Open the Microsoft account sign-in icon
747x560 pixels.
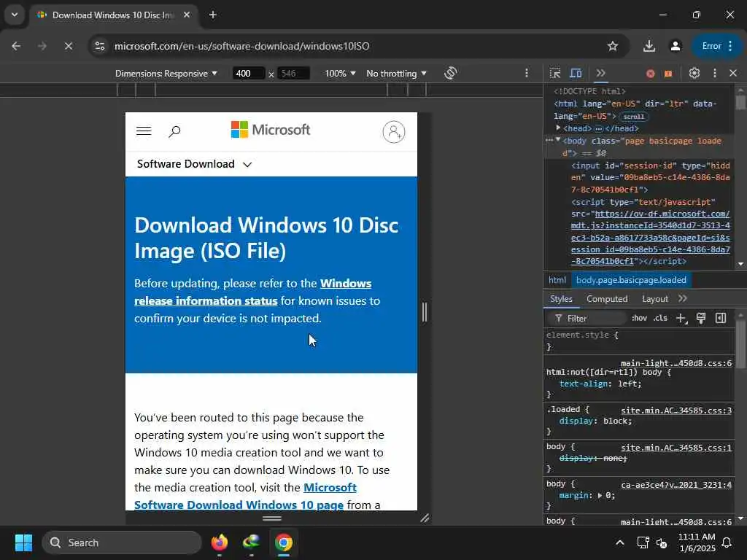click(x=393, y=132)
